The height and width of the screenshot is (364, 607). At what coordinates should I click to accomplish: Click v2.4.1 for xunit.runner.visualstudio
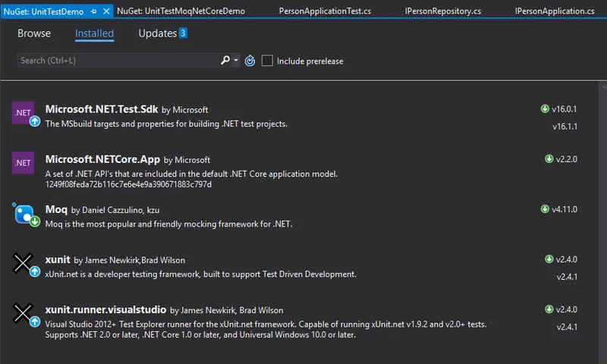567,327
